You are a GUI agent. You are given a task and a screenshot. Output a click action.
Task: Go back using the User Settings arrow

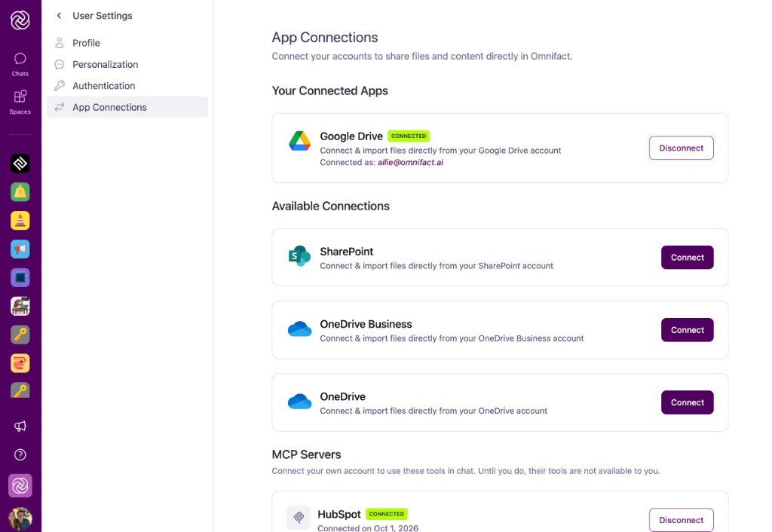(59, 16)
